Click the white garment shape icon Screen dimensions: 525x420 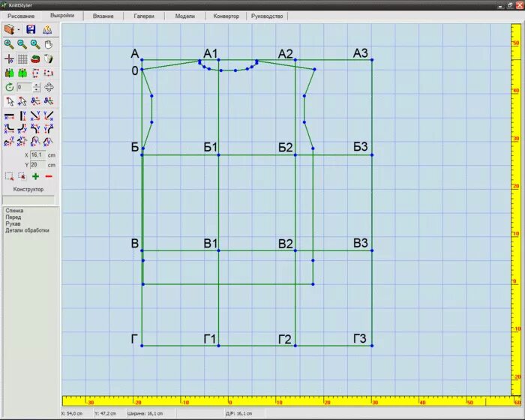tap(49, 59)
